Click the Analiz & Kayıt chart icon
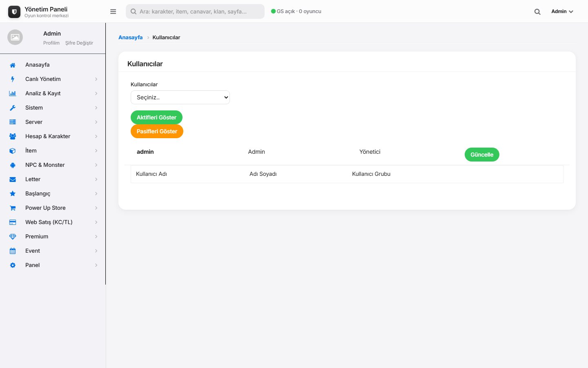 click(13, 94)
